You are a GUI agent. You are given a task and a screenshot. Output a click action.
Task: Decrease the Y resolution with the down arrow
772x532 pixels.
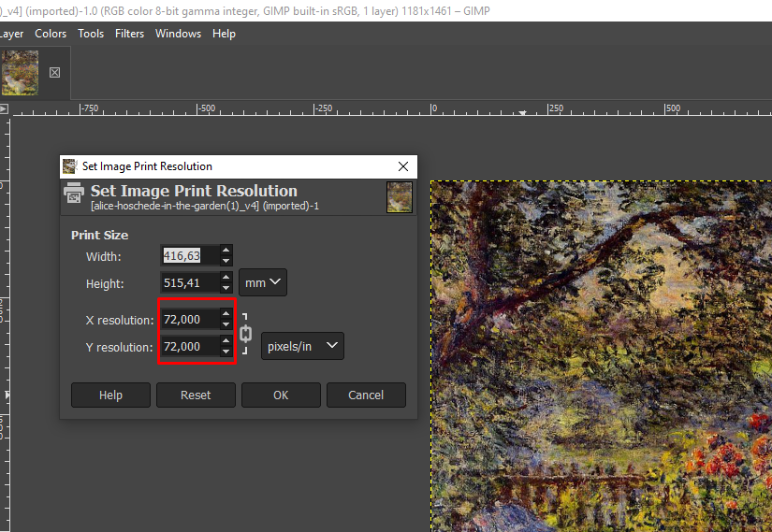tap(226, 352)
